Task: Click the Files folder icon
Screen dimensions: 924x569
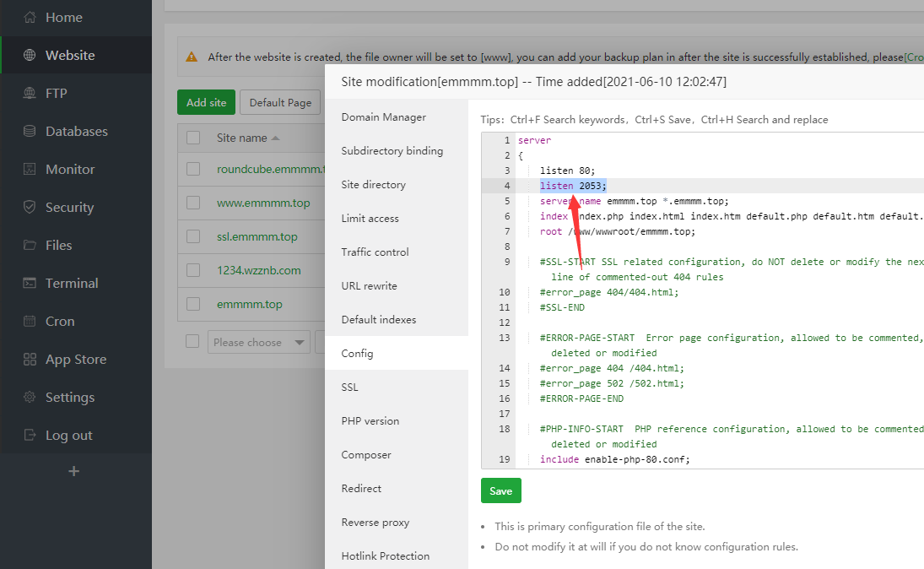Action: click(x=30, y=245)
